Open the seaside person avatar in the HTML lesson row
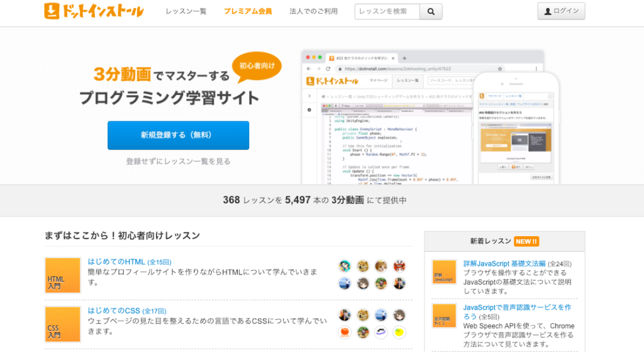 click(345, 283)
